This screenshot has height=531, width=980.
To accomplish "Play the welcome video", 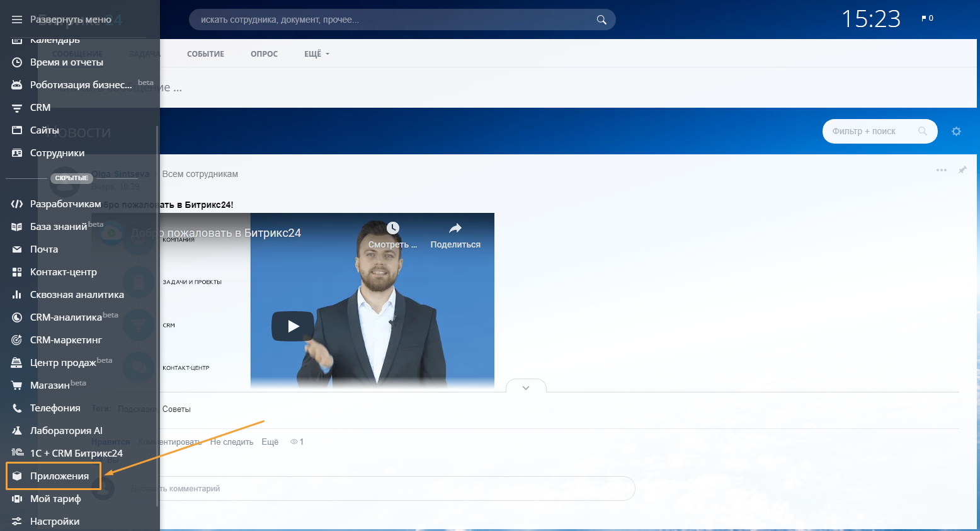I will (x=293, y=326).
